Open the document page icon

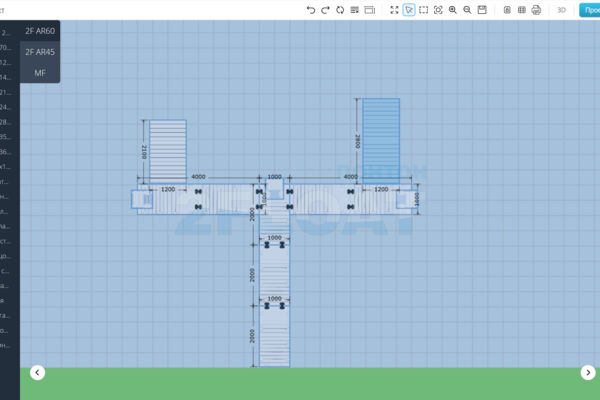pos(507,10)
